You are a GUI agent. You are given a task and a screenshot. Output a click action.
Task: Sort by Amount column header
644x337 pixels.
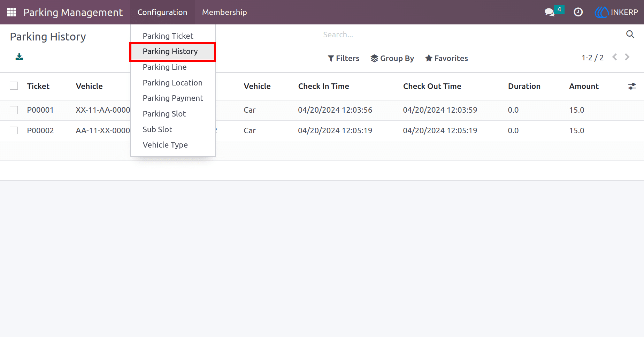point(584,86)
